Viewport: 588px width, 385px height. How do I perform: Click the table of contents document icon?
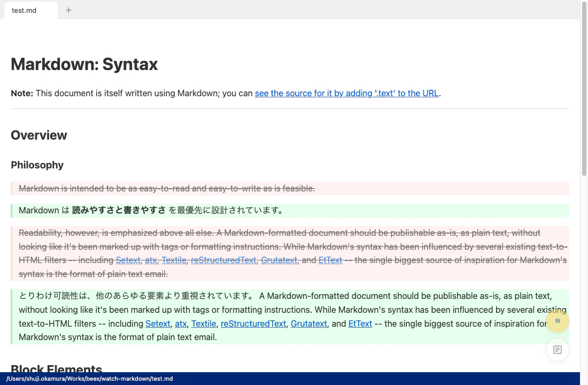pyautogui.click(x=558, y=350)
